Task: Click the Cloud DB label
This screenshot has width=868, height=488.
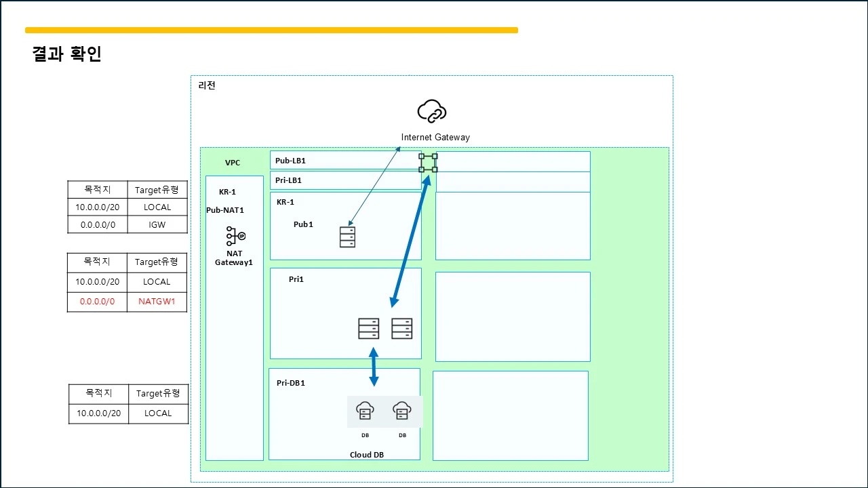Action: pyautogui.click(x=367, y=455)
